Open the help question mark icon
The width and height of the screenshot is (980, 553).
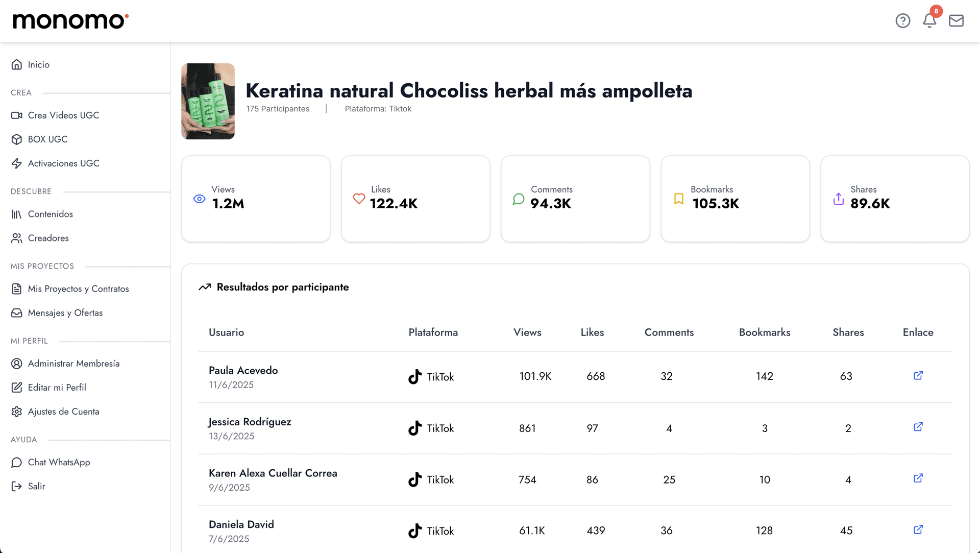point(903,21)
